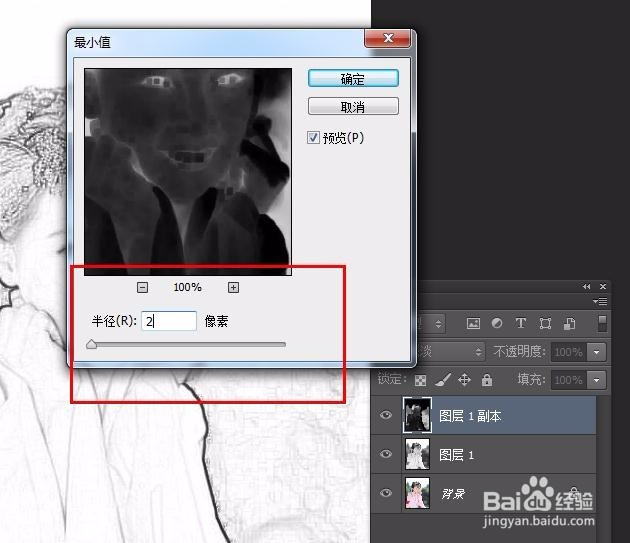The height and width of the screenshot is (543, 630).
Task: Lock transparent pixels icon
Action: coord(420,380)
